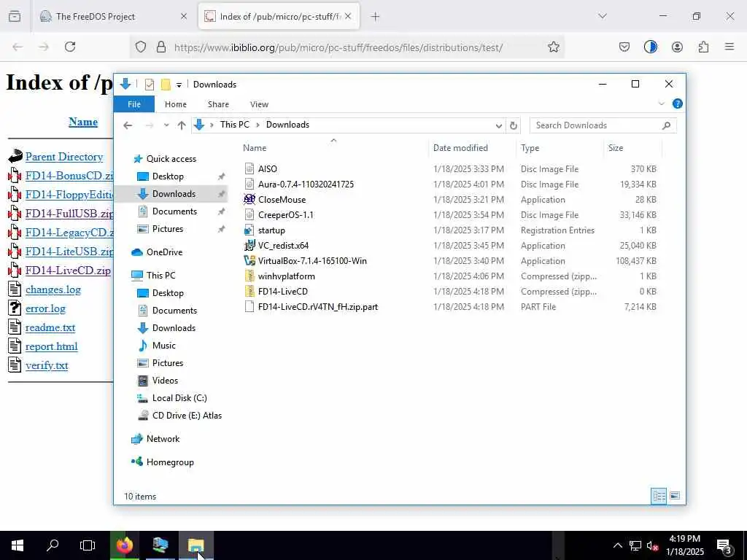Image resolution: width=747 pixels, height=560 pixels.
Task: Open OneDrive in navigation pane
Action: 164,252
